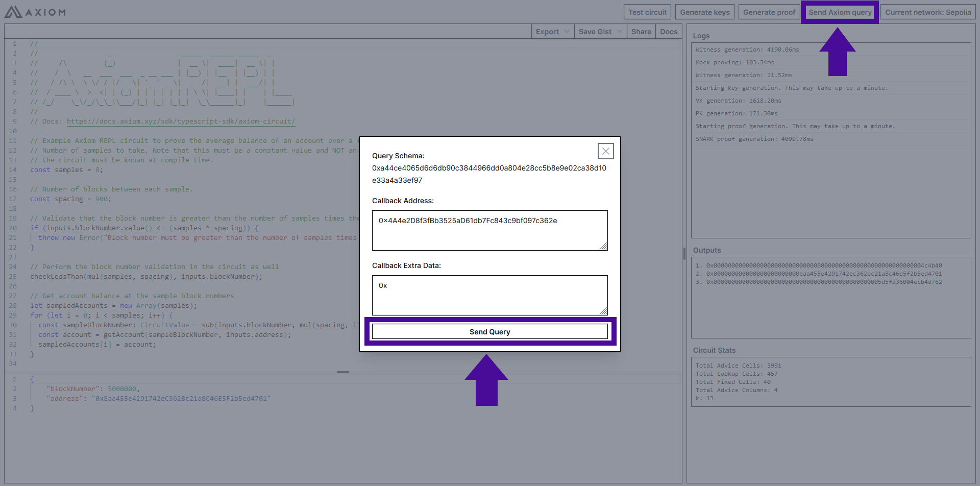Click the resize grip of the Callback Address box
The image size is (980, 486).
[x=603, y=246]
